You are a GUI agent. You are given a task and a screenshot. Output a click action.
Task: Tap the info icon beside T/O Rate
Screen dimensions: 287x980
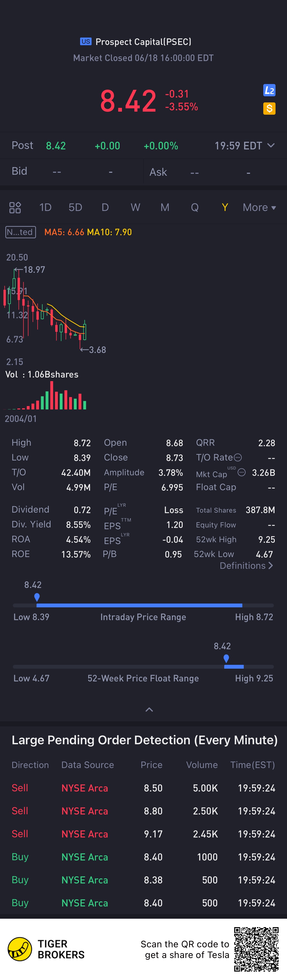238,457
